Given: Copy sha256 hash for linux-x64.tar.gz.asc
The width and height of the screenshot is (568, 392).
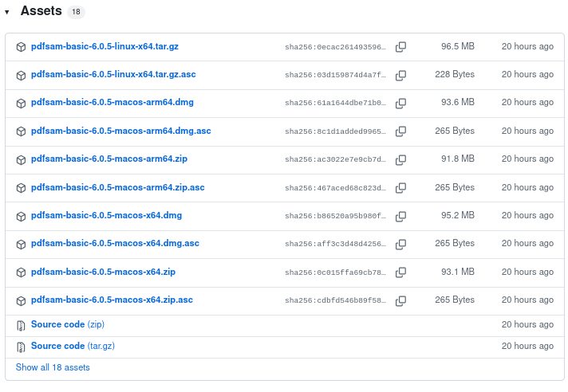Looking at the screenshot, I should (x=400, y=75).
